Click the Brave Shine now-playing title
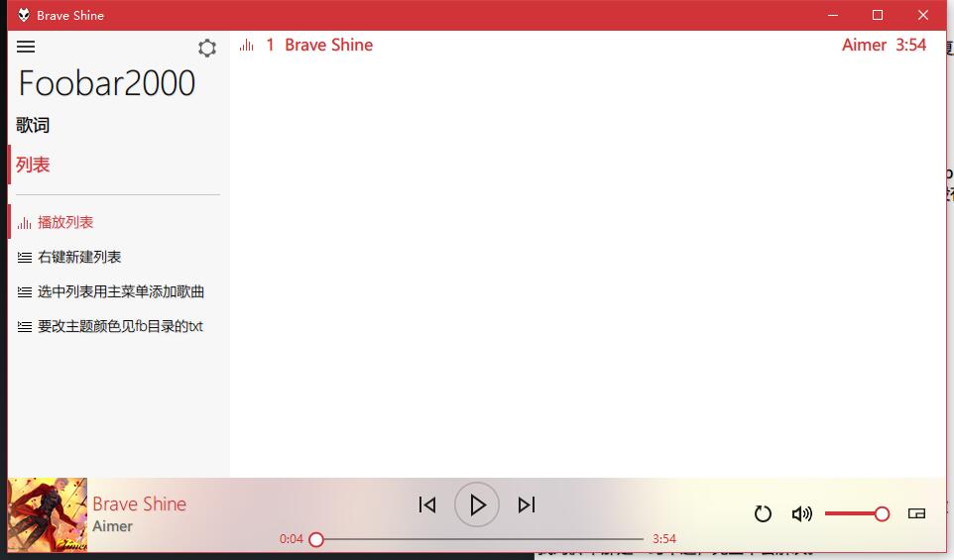The height and width of the screenshot is (560, 954). pos(139,504)
